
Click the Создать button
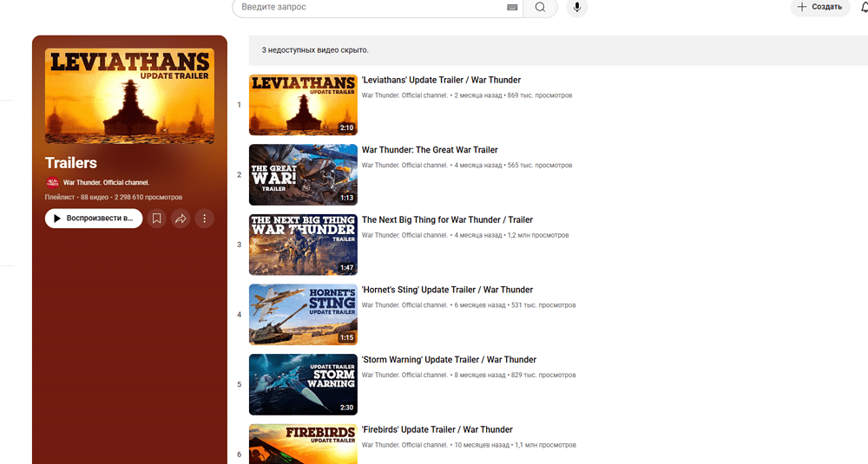coord(820,7)
